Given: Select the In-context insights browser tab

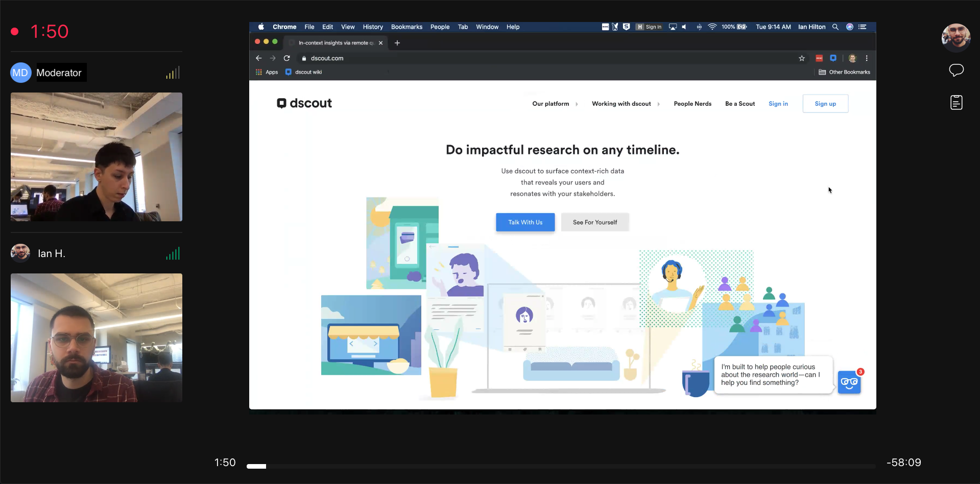Looking at the screenshot, I should (x=335, y=43).
